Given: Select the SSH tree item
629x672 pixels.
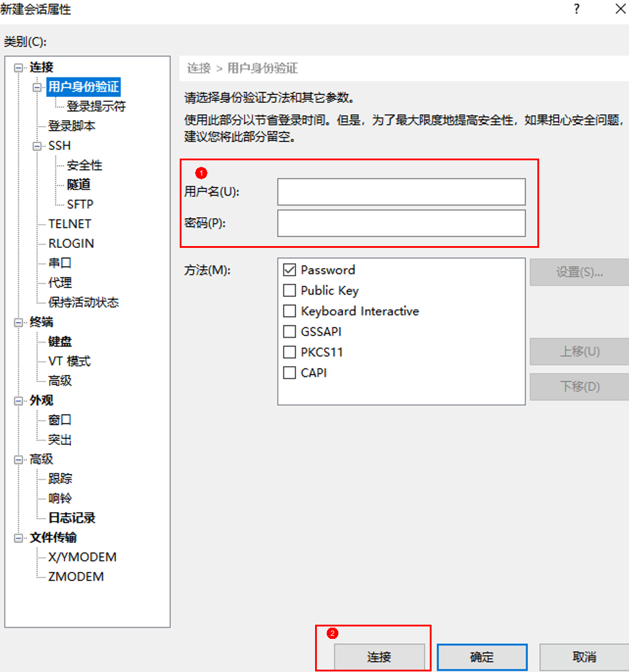Looking at the screenshot, I should click(x=60, y=146).
